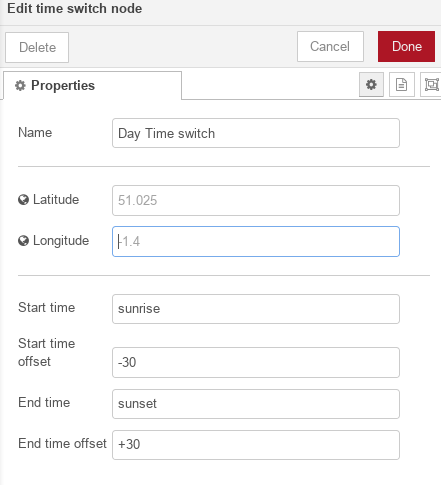The width and height of the screenshot is (441, 485).
Task: Open node appearance icon
Action: coord(431,85)
